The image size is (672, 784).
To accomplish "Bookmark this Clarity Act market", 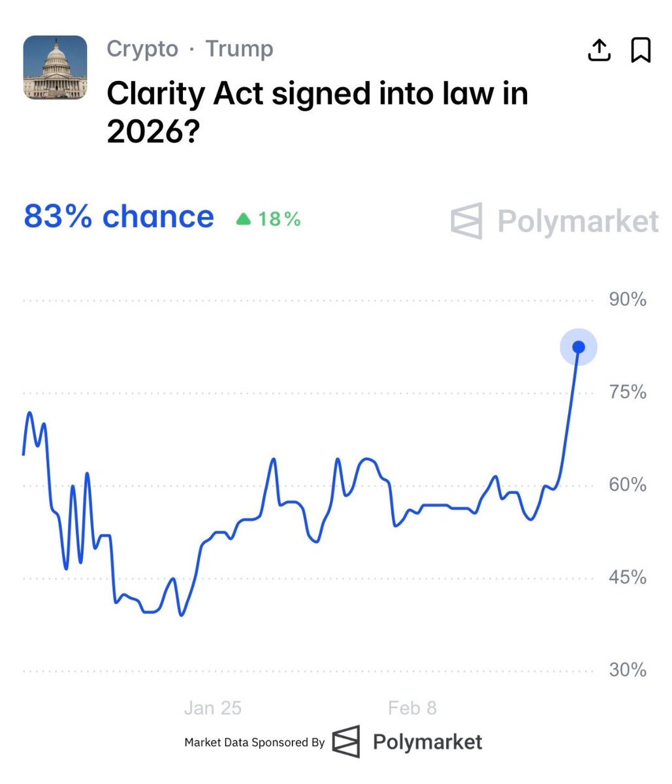I will pos(641,50).
